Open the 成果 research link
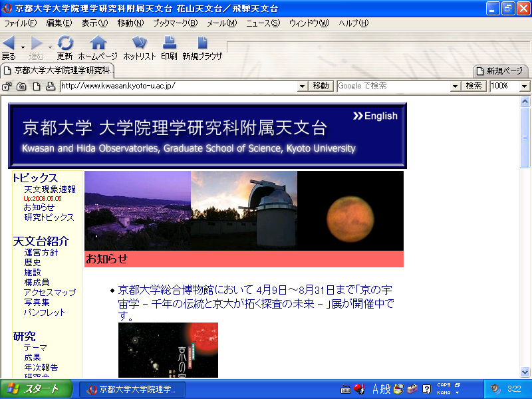This screenshot has height=399, width=532. [32, 358]
